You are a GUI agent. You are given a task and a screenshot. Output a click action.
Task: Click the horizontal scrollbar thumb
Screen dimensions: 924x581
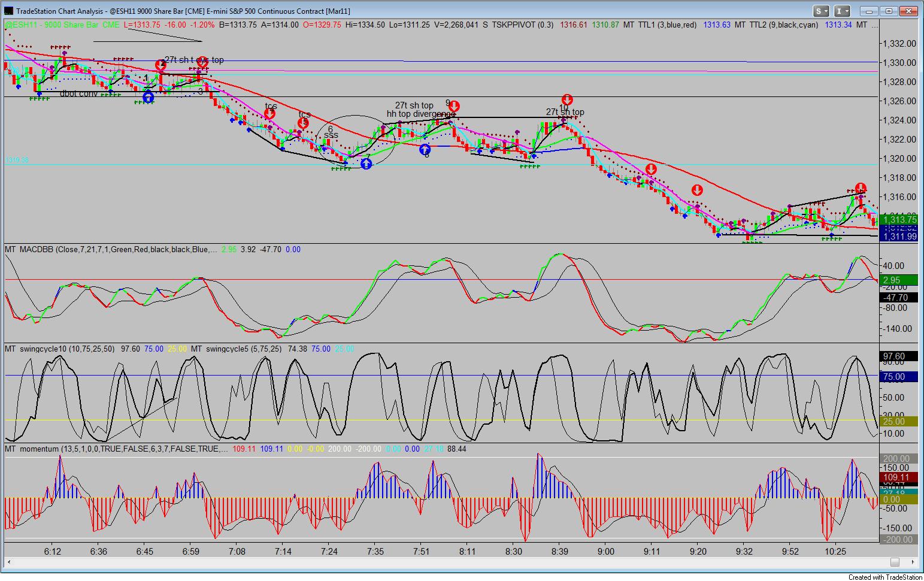(x=895, y=562)
